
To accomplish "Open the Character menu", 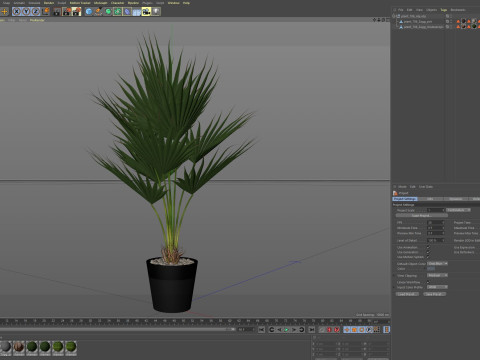I will pos(117,3).
